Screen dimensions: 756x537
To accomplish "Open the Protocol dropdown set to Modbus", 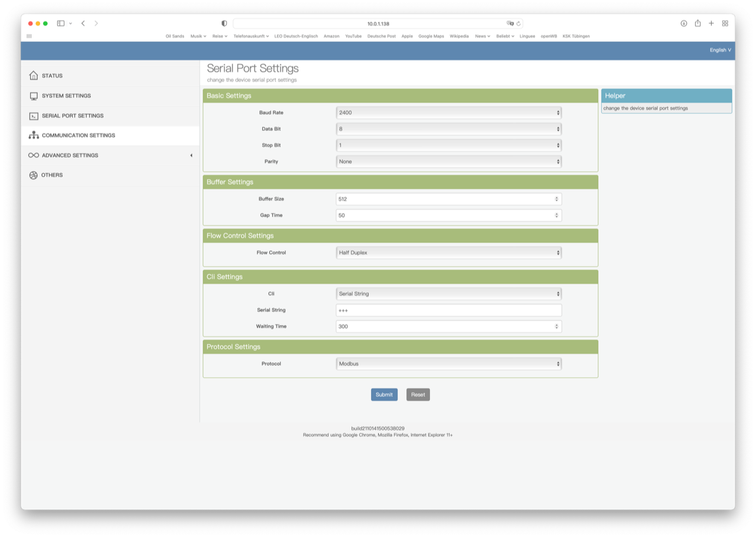I will pyautogui.click(x=448, y=364).
